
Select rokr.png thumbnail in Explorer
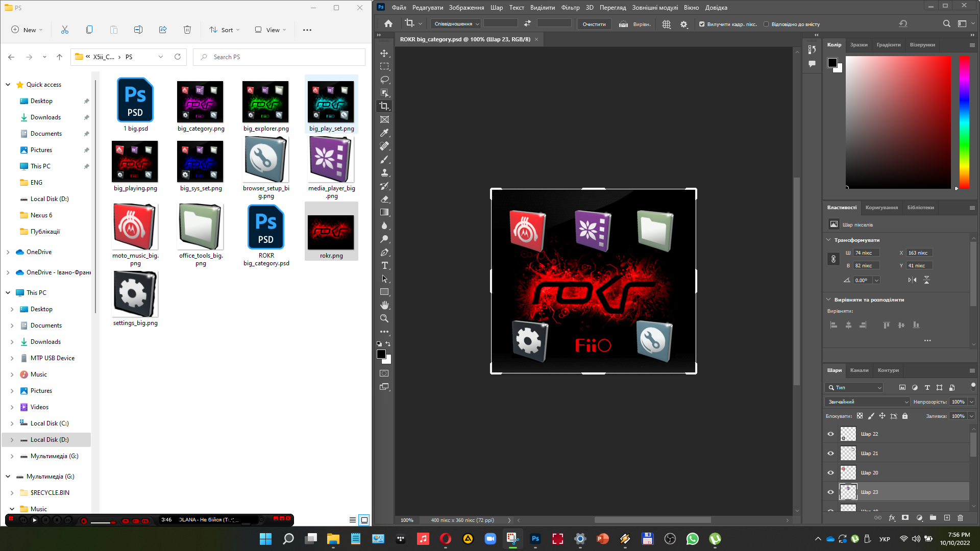(331, 231)
